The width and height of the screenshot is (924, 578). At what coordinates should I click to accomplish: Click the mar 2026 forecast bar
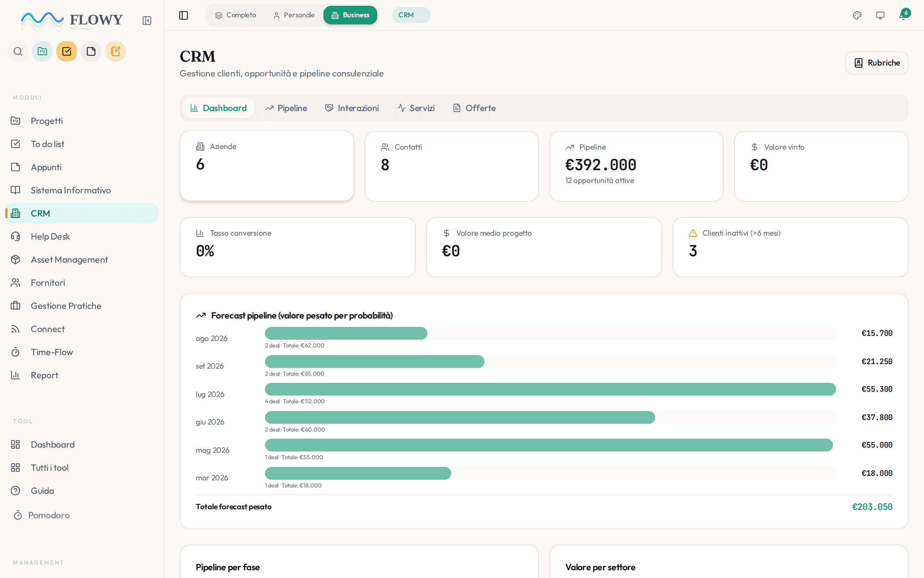358,473
